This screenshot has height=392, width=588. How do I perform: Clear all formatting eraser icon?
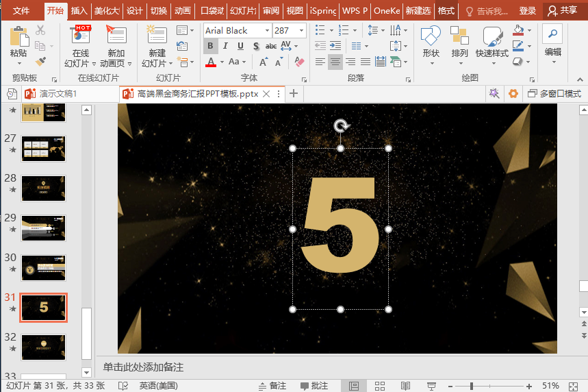click(x=299, y=62)
